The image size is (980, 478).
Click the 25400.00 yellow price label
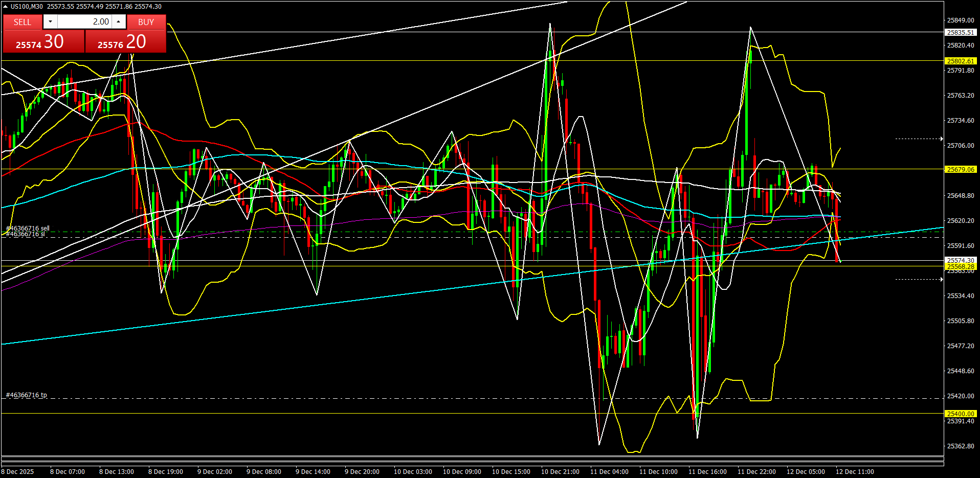(x=960, y=414)
